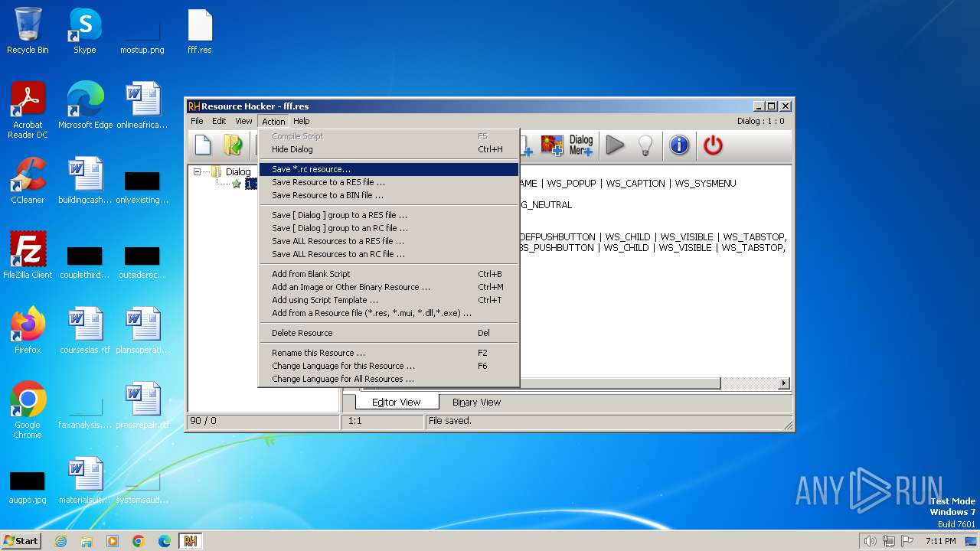Choose Change Language for this Resource
Screen dimensions: 980x551
(x=389, y=366)
